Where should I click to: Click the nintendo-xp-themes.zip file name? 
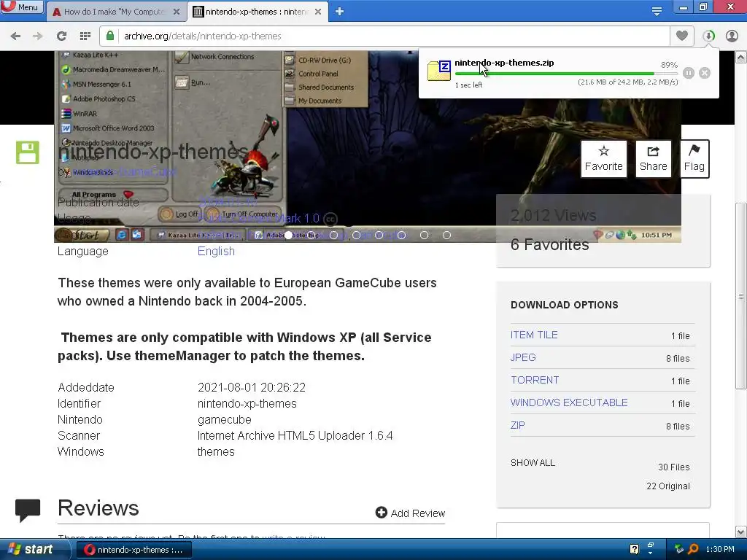[504, 63]
